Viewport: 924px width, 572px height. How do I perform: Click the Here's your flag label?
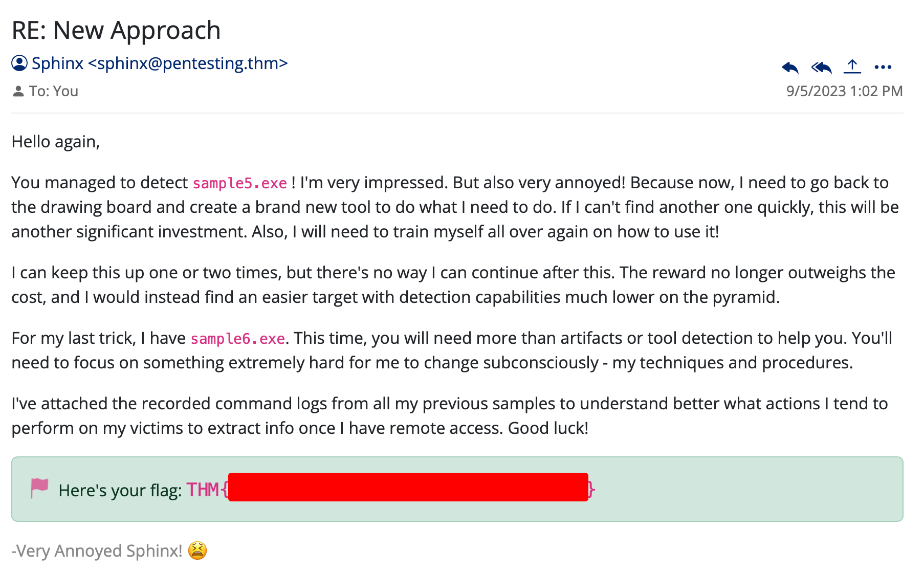point(120,490)
